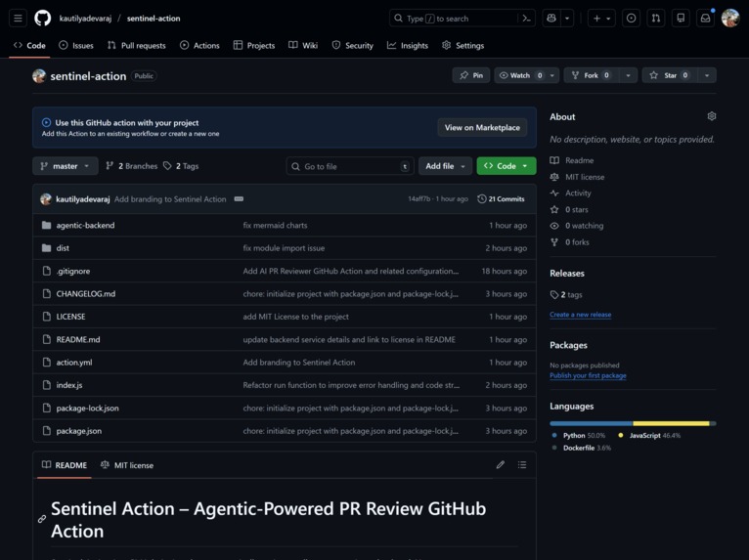Focus the Type / to search box

coord(454,19)
